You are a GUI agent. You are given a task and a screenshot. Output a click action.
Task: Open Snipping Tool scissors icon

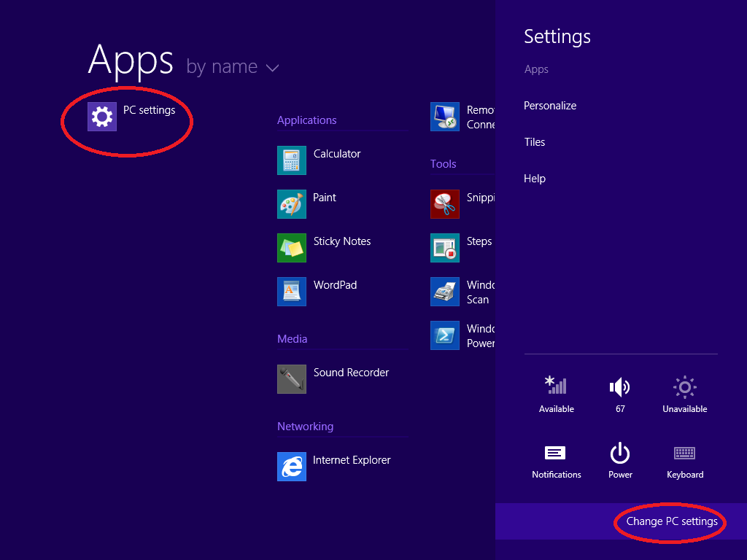point(445,204)
